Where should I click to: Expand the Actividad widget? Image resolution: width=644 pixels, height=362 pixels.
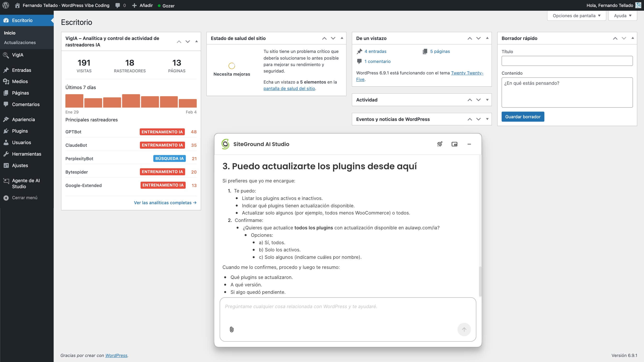(x=487, y=100)
